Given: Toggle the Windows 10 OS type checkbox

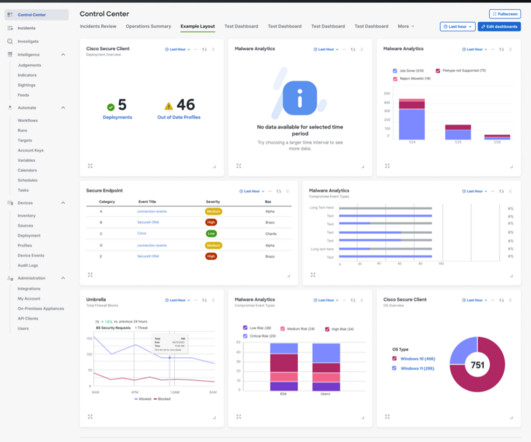Looking at the screenshot, I should tap(394, 358).
